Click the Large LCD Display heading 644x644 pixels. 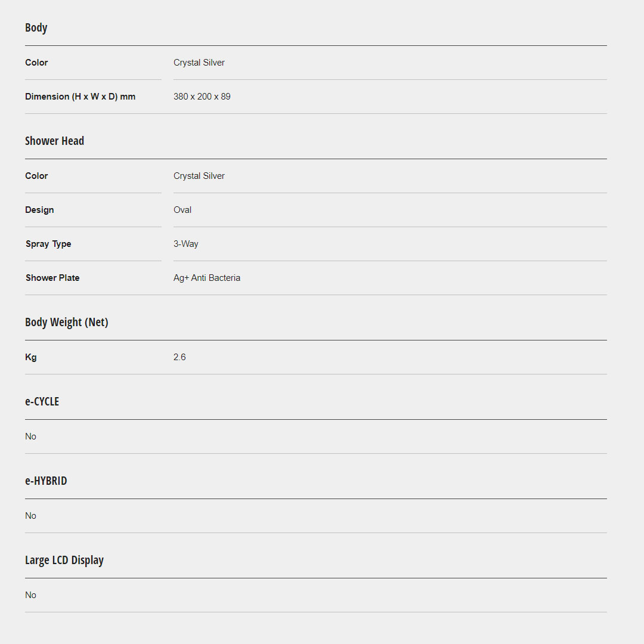tap(64, 561)
